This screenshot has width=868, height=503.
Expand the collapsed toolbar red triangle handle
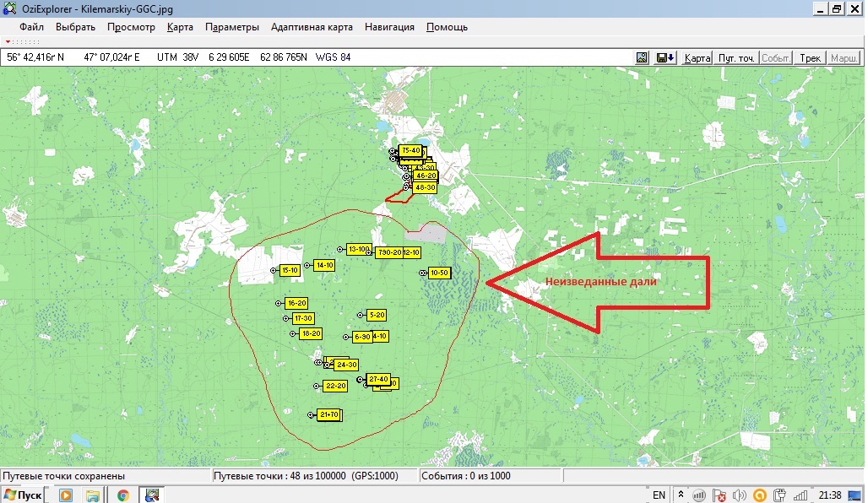pos(8,41)
